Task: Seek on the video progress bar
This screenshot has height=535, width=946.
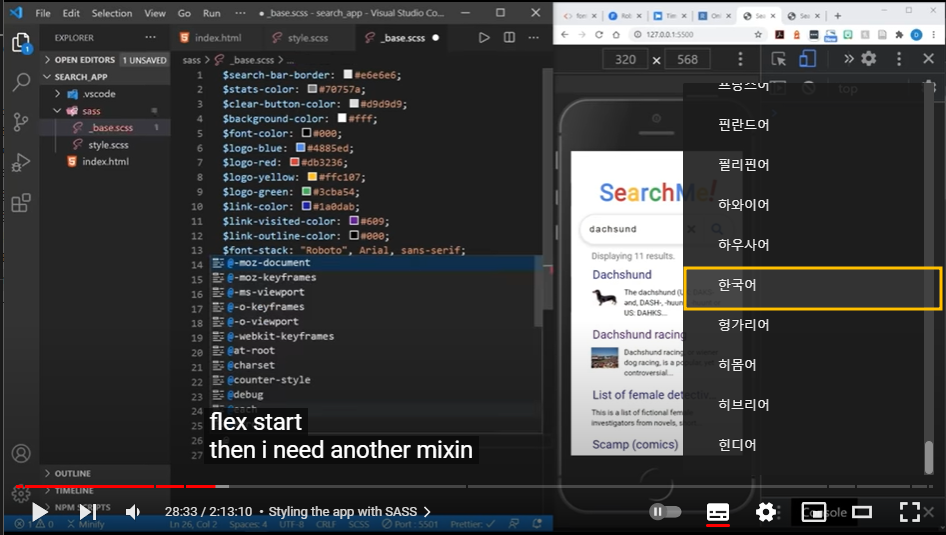Action: tap(477, 486)
